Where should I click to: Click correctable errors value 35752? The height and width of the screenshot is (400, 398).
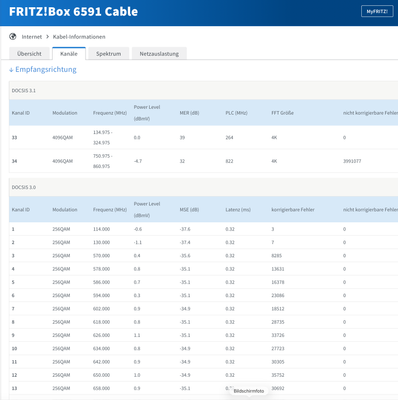(278, 375)
